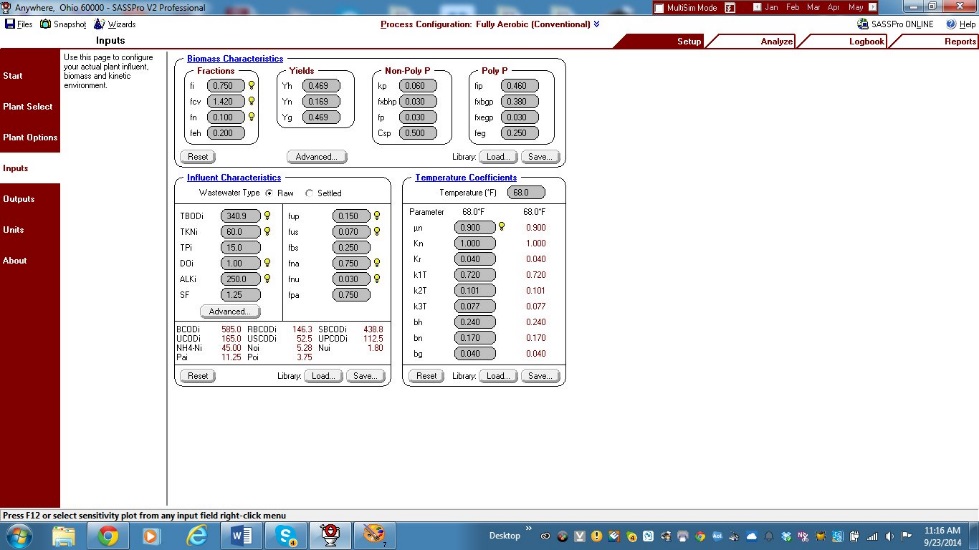Screen dimensions: 979x550
Task: Click the lightbulb icon next to TBODi
Action: tap(267, 215)
